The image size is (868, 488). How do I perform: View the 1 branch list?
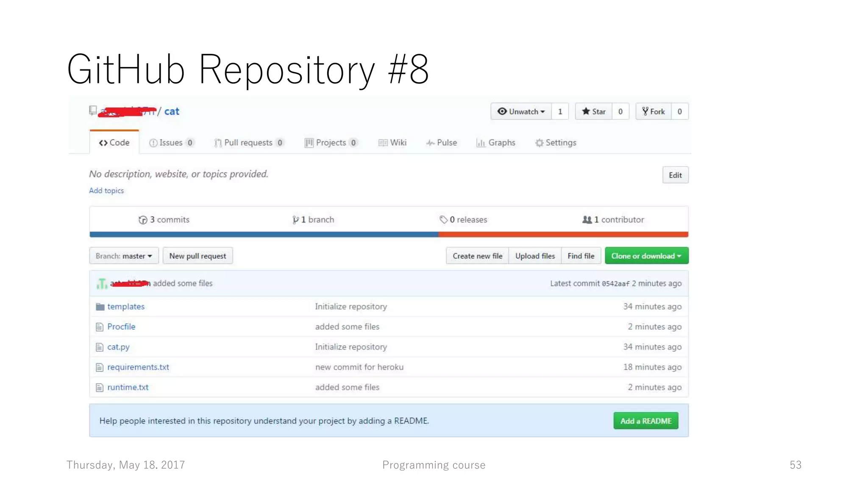pyautogui.click(x=313, y=219)
